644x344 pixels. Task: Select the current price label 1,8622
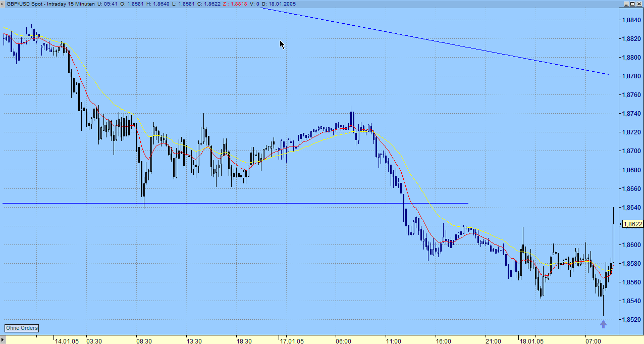pyautogui.click(x=633, y=224)
